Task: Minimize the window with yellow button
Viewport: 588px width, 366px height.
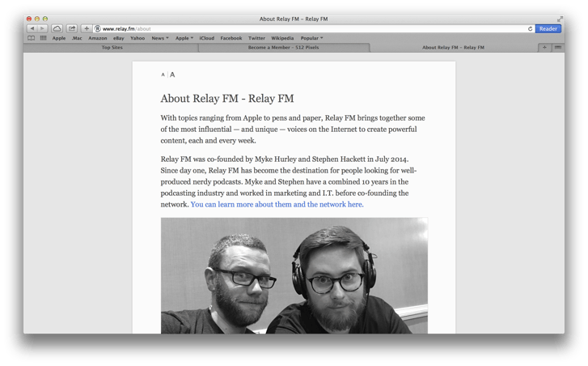Action: coord(36,19)
